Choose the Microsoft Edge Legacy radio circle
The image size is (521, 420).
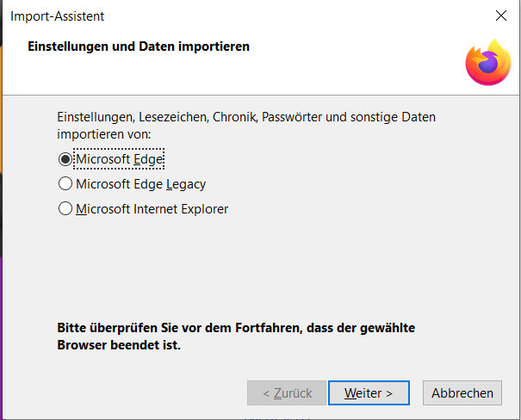[x=65, y=183]
